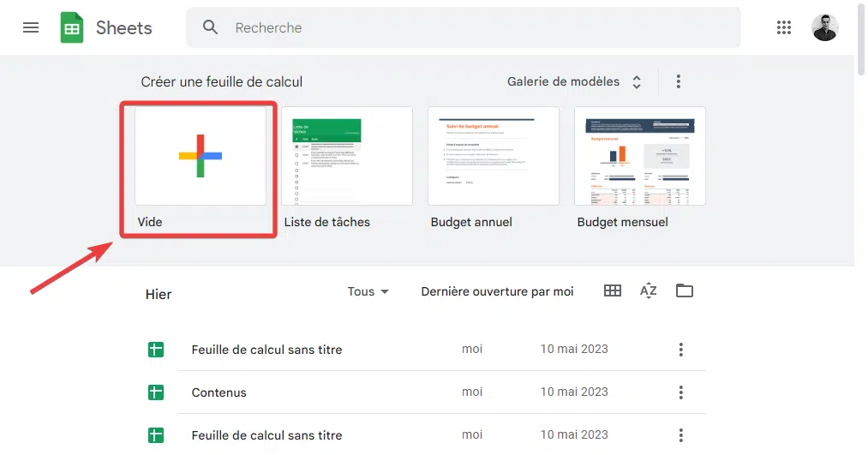Open the Tous owner filter dropdown
This screenshot has height=455, width=868.
click(x=368, y=291)
